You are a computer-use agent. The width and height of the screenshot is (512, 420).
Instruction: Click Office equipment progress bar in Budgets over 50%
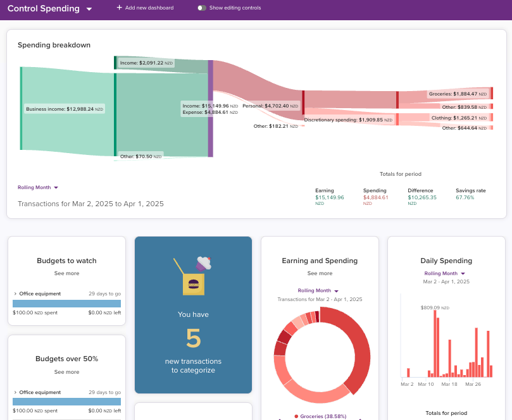pyautogui.click(x=66, y=402)
